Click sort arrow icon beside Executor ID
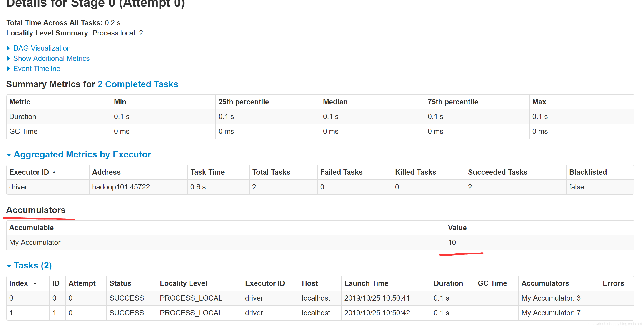The width and height of the screenshot is (644, 328). point(54,172)
